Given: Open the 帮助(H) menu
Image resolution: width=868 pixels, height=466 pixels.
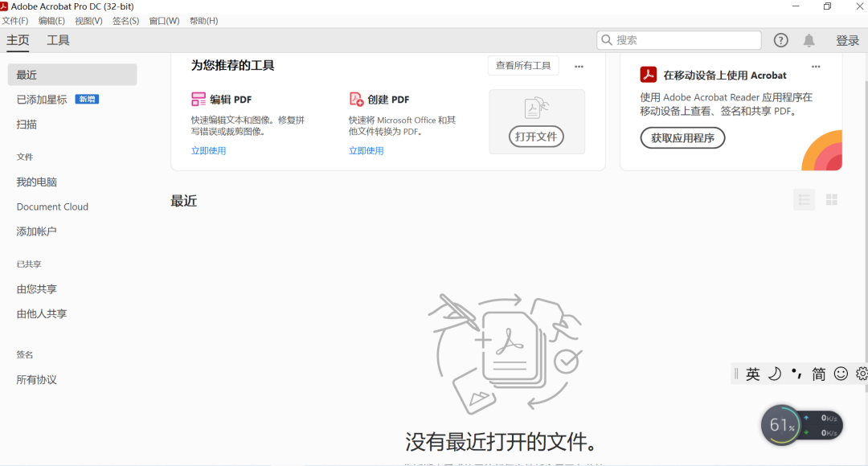Looking at the screenshot, I should point(203,21).
